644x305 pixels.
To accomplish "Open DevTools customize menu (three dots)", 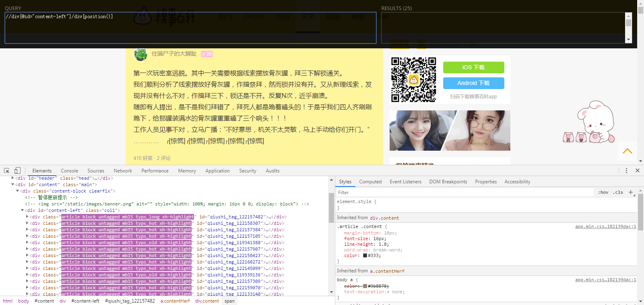I will pos(626,170).
